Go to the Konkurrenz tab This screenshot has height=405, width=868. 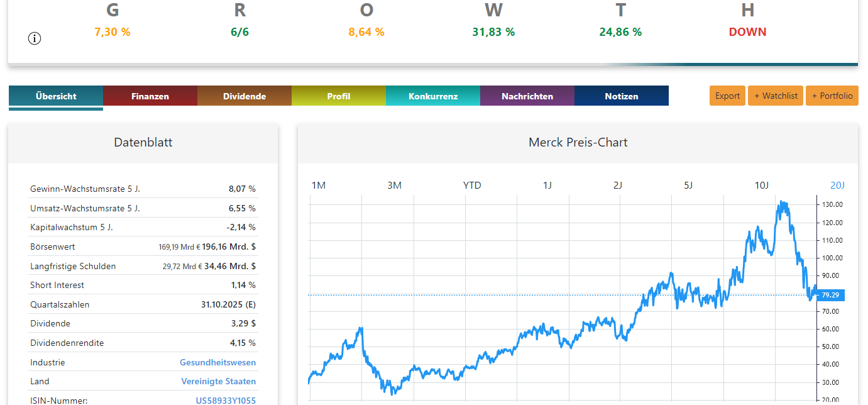tap(433, 96)
